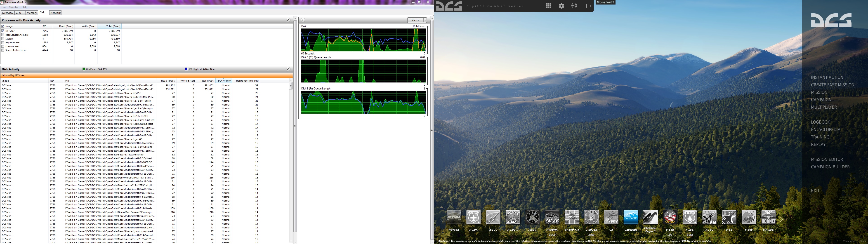Screen dimensions: 868x244
Task: Click INSTANT ACTION in DCS menu
Action: (827, 77)
